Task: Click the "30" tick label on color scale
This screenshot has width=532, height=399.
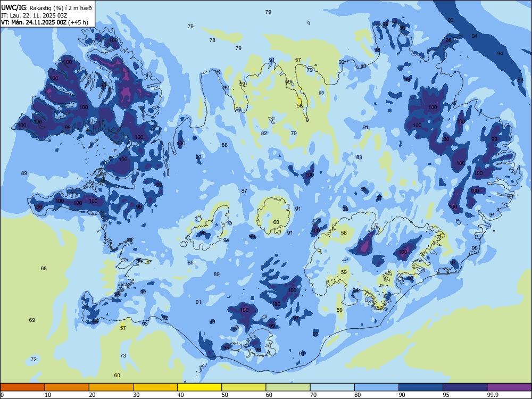Action: 136,395
